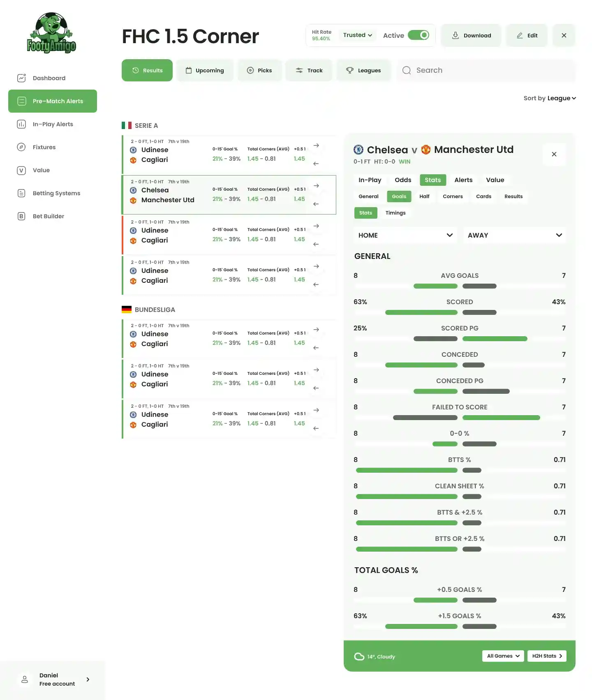Click left arrow on Chelsea match row
The height and width of the screenshot is (700, 592).
[x=316, y=204]
